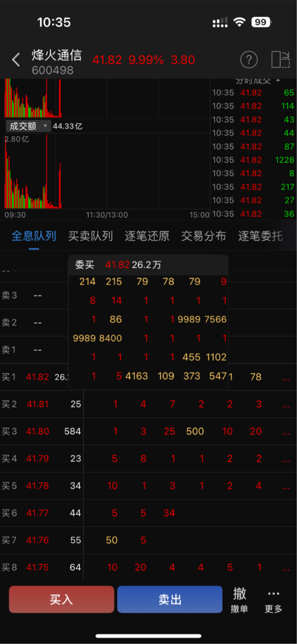Select the 逐笔委托 tab
Image resolution: width=297 pixels, height=644 pixels.
(260, 236)
